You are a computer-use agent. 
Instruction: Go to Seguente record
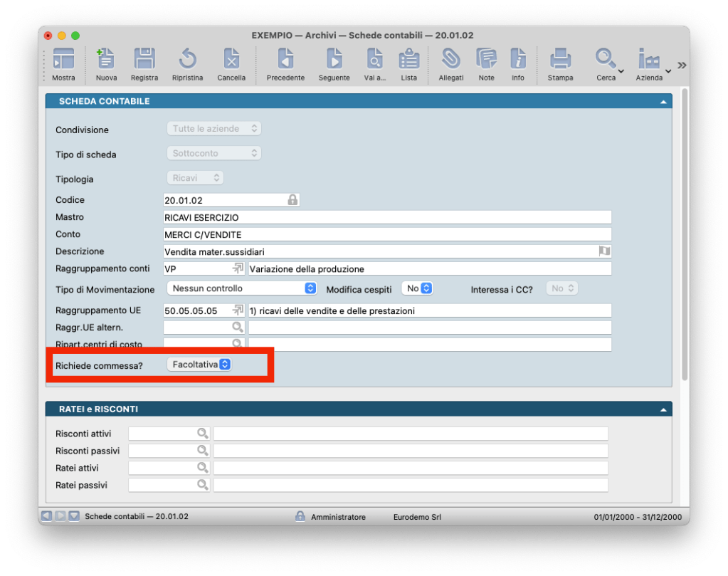pos(334,63)
